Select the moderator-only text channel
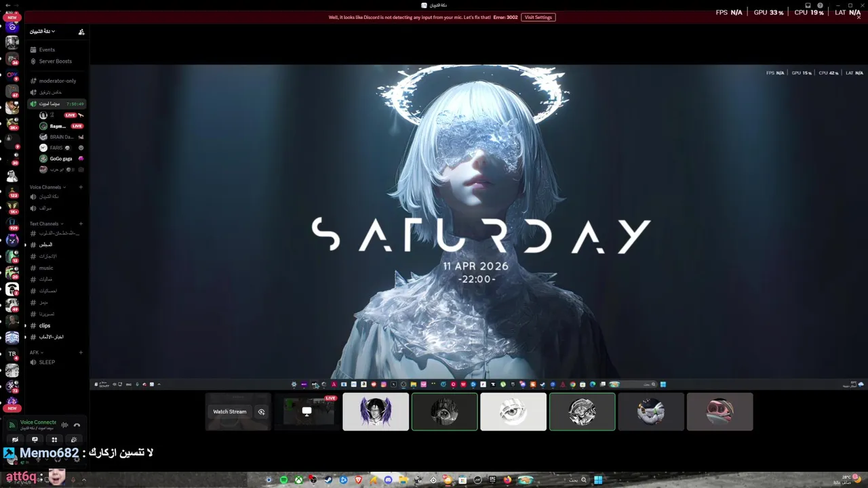The image size is (868, 488). 57,81
